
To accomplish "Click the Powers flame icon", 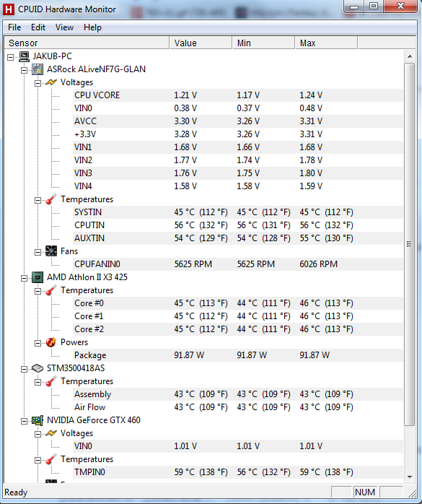I will [x=51, y=342].
